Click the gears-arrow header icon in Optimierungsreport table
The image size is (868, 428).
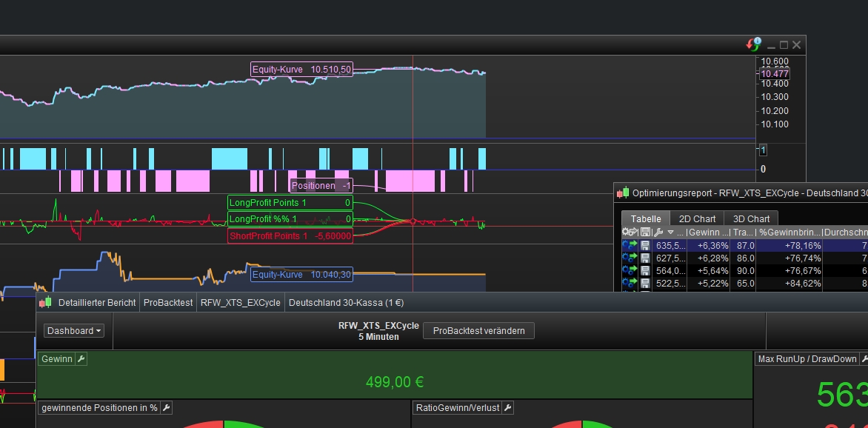pos(630,232)
